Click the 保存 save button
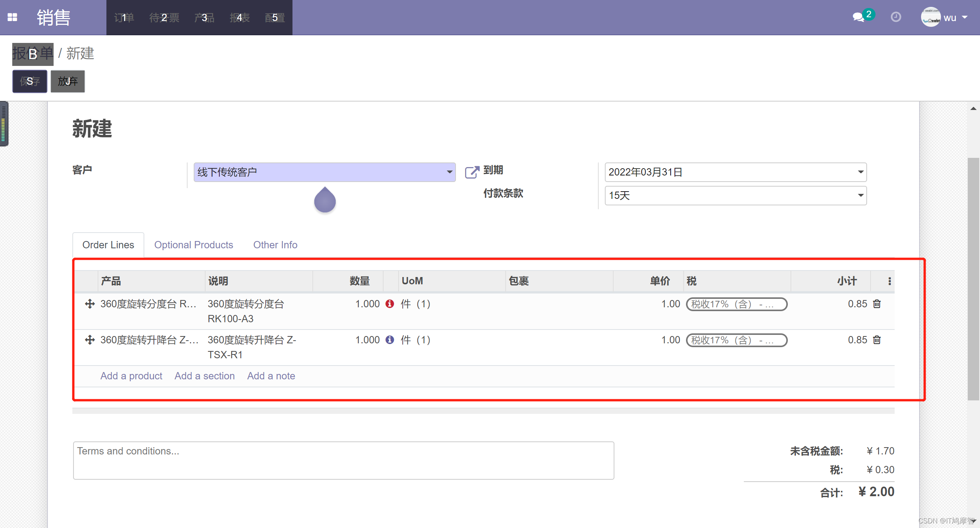 pyautogui.click(x=29, y=81)
